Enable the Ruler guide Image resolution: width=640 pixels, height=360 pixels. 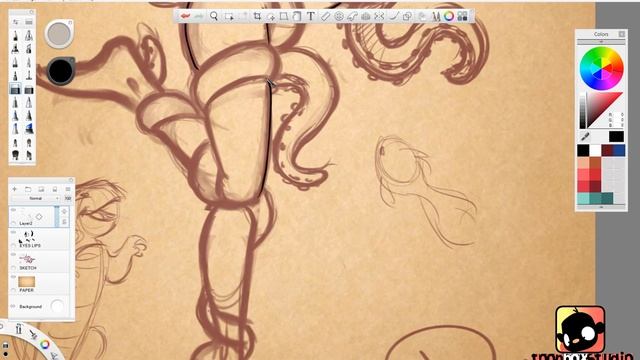325,16
